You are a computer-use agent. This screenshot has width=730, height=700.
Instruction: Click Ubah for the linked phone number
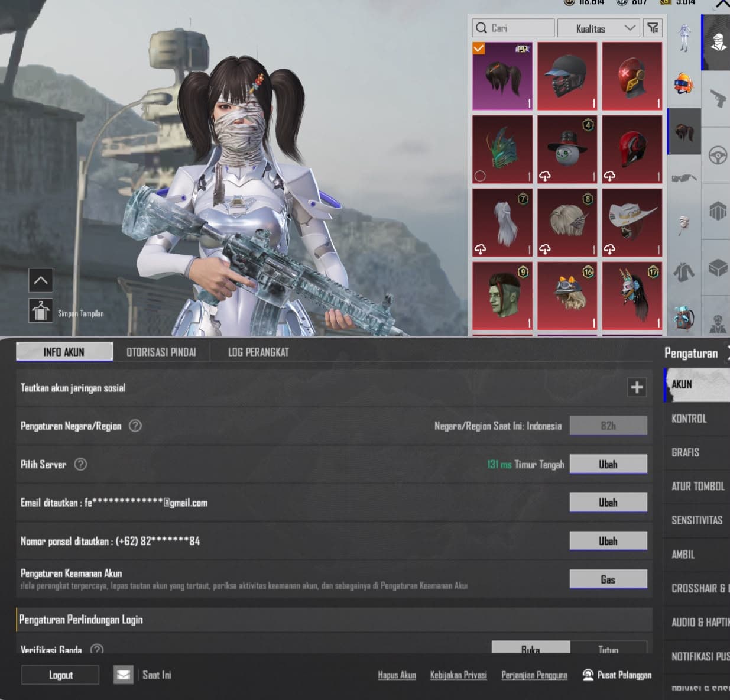[x=608, y=541]
